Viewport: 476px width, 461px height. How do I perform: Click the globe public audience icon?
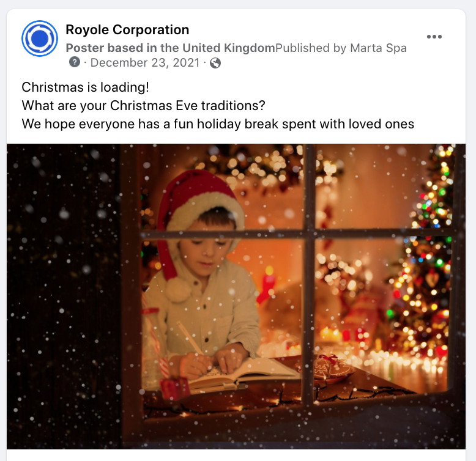(215, 63)
